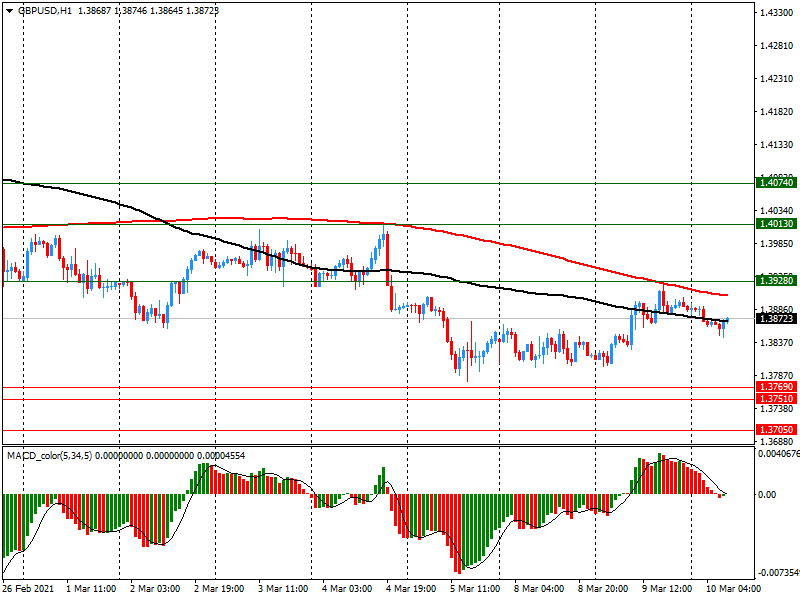Screen dimensions: 800x600
Task: Click the MACD scale value -0.007354
Action: tap(776, 573)
